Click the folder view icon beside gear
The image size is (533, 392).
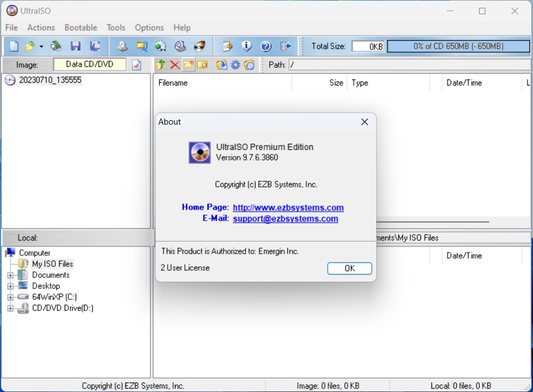[249, 65]
